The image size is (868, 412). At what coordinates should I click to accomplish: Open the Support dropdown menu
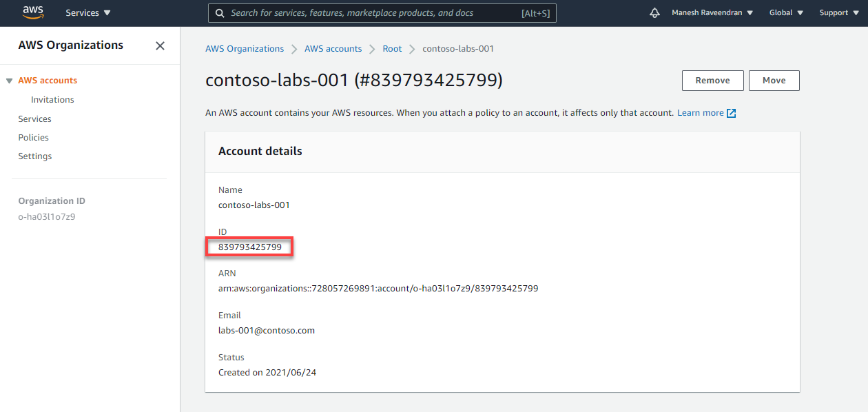pyautogui.click(x=838, y=13)
